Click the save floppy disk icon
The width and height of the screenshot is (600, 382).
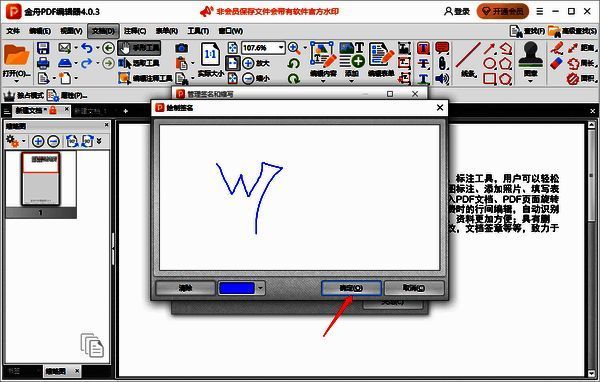click(x=43, y=48)
